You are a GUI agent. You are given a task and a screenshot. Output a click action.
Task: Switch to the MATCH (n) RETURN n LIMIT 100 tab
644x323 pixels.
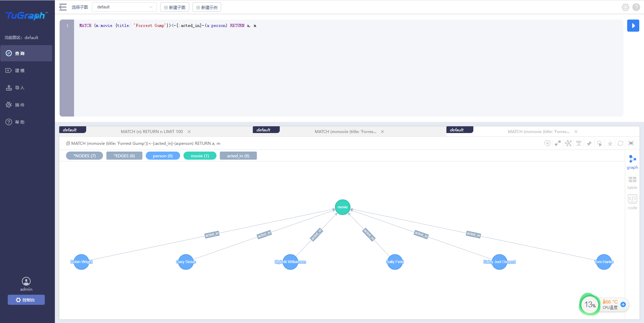coord(152,132)
